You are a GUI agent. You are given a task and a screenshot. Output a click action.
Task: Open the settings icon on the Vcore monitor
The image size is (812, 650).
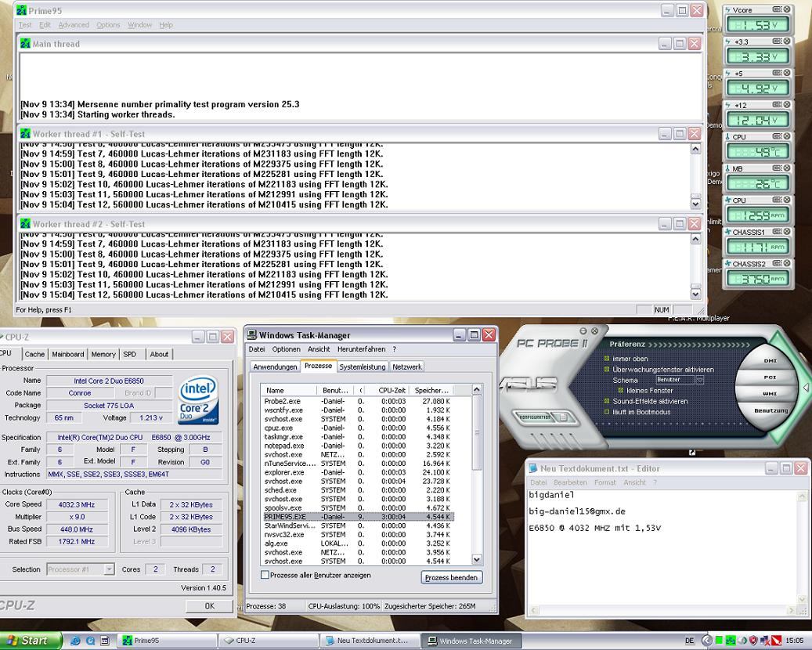tap(777, 9)
